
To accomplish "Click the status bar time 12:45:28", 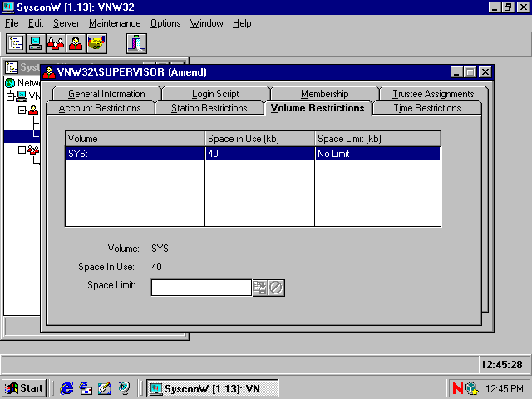I will point(502,365).
